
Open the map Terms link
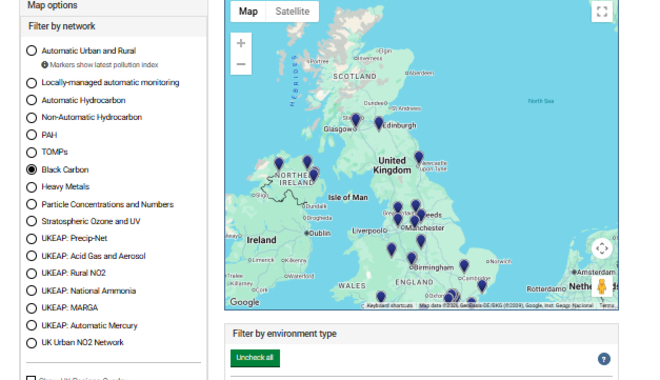[607, 306]
